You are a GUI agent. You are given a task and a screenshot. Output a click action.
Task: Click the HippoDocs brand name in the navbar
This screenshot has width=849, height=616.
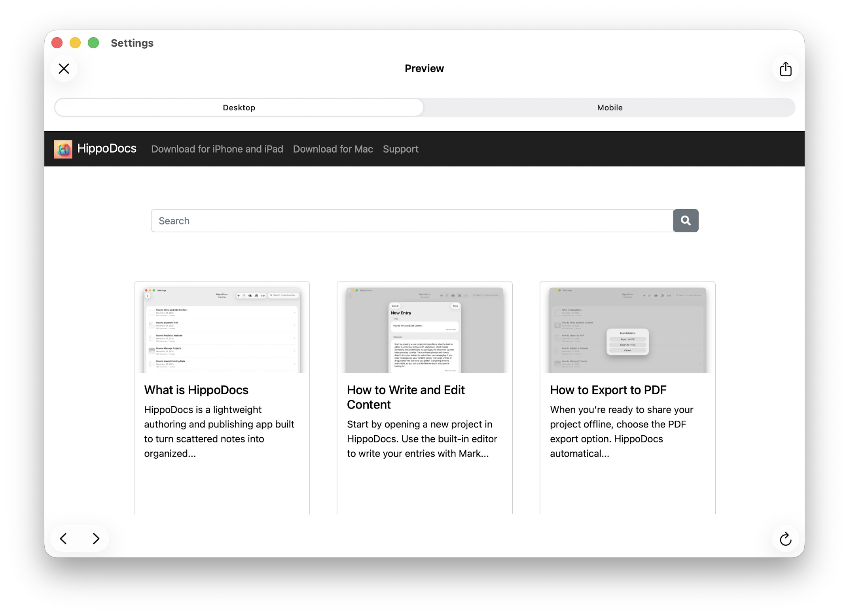coord(107,148)
